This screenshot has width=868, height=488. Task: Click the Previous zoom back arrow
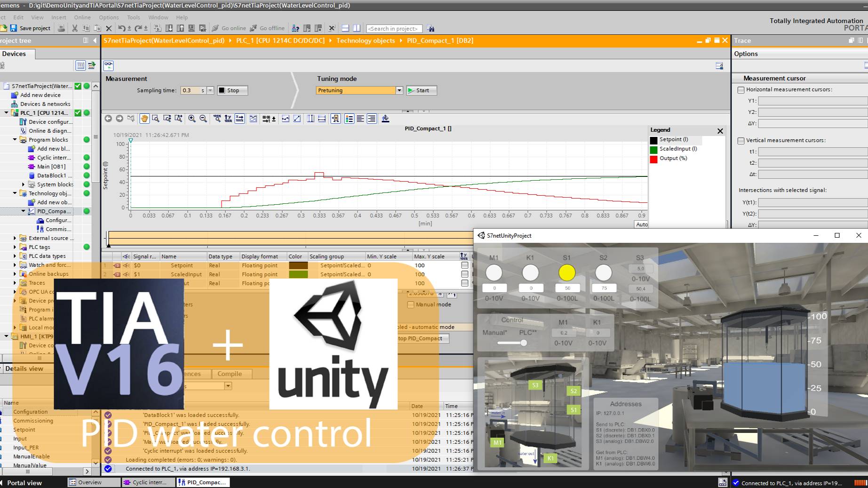[x=108, y=119]
